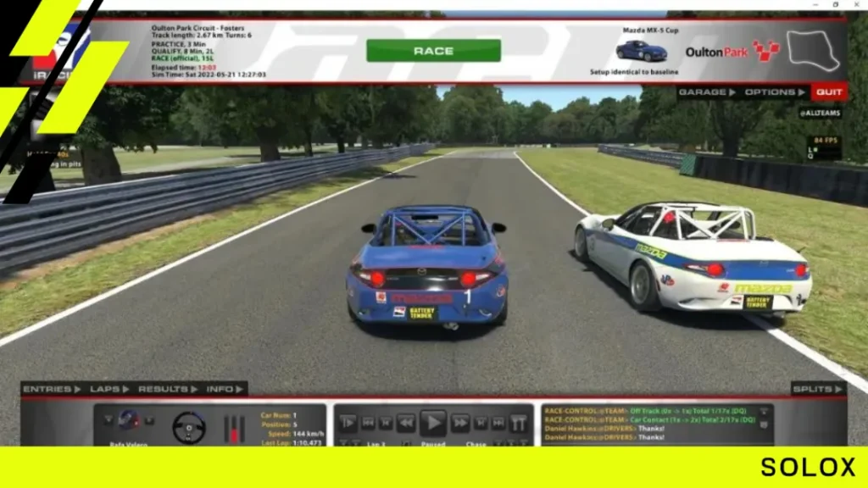
Task: Click the @ALLTEAMS chat channel label
Action: coord(820,113)
